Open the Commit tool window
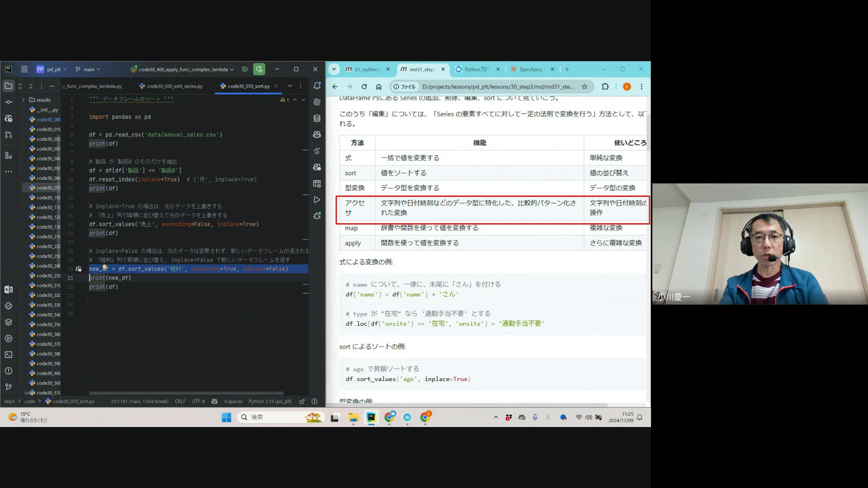The height and width of the screenshot is (488, 868). pyautogui.click(x=9, y=102)
